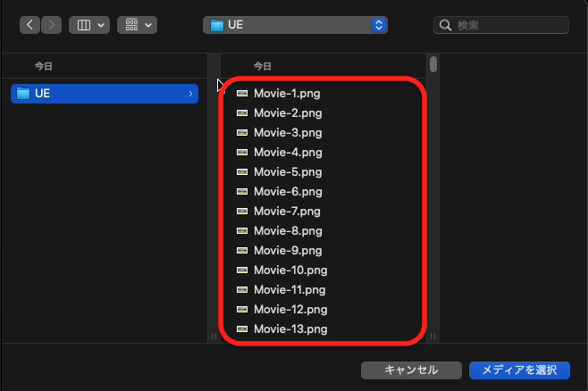Click the column resize handle left of file list
The image size is (588, 391).
tap(214, 336)
